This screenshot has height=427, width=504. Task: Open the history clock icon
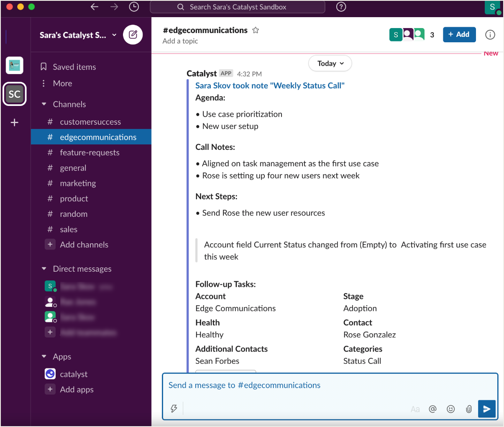click(134, 7)
